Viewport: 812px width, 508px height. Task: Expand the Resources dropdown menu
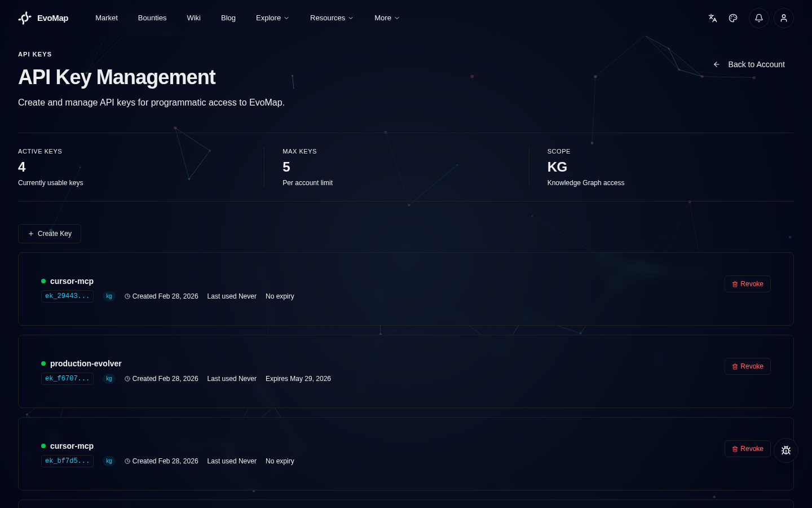(x=332, y=18)
